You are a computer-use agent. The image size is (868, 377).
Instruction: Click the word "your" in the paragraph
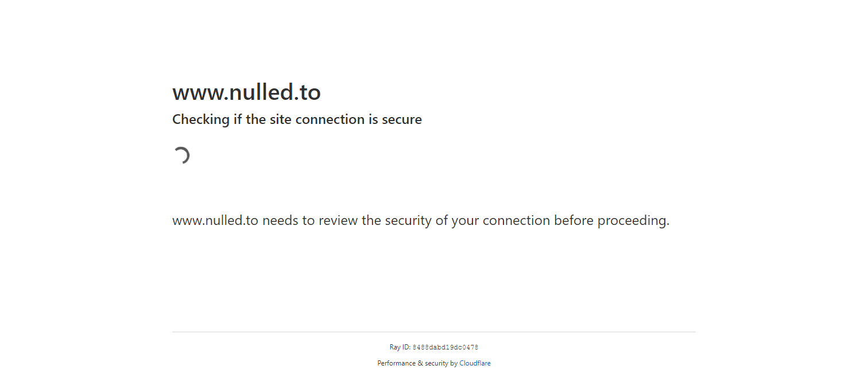pos(466,221)
